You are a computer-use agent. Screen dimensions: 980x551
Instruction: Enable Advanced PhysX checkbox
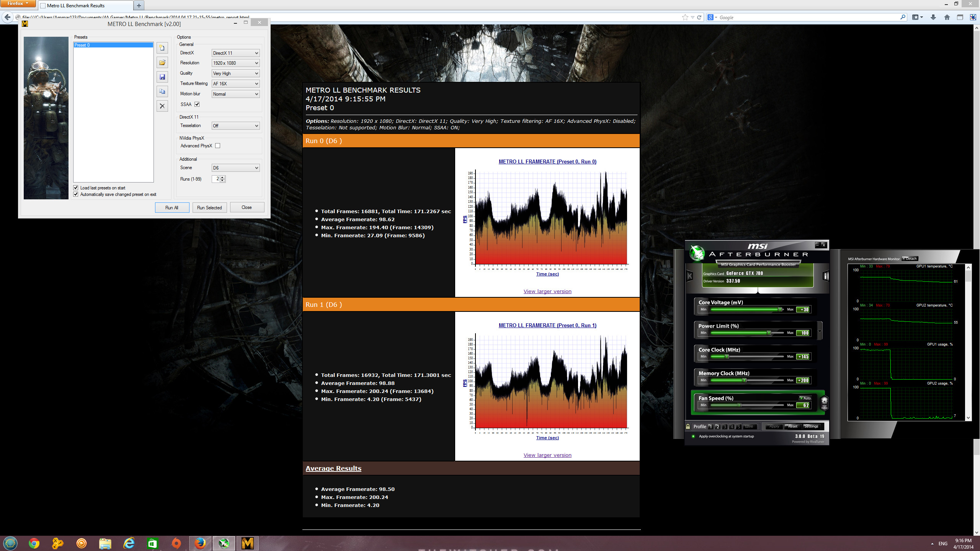click(x=218, y=146)
